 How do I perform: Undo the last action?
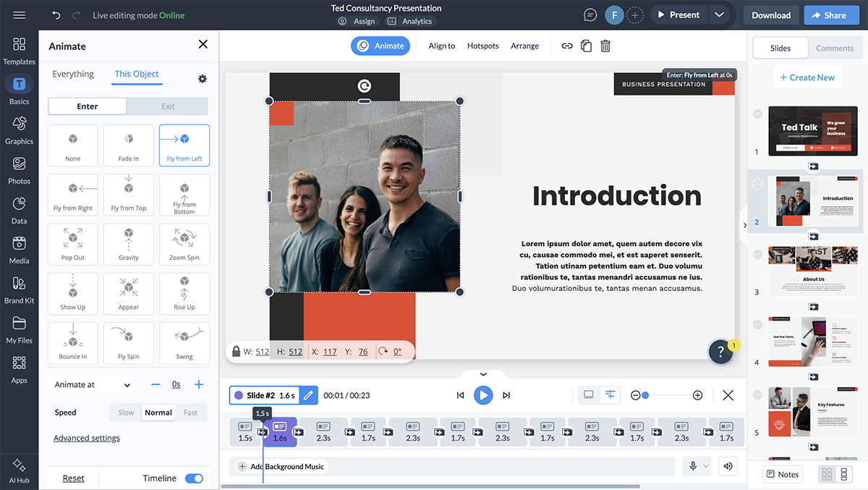click(56, 15)
